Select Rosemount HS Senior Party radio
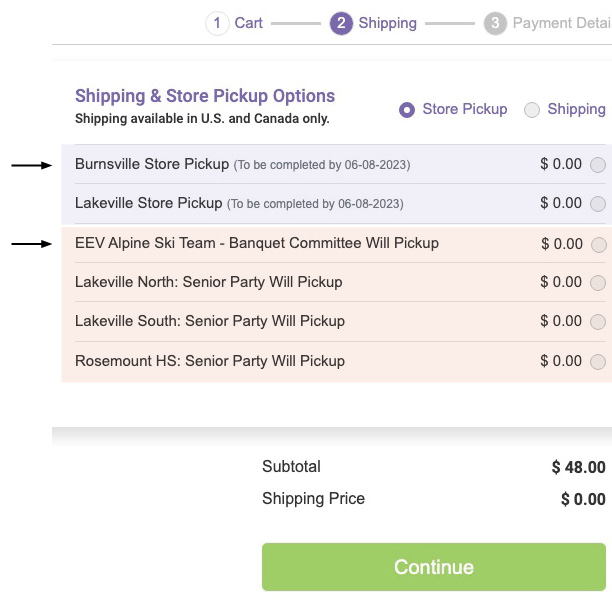 point(598,362)
